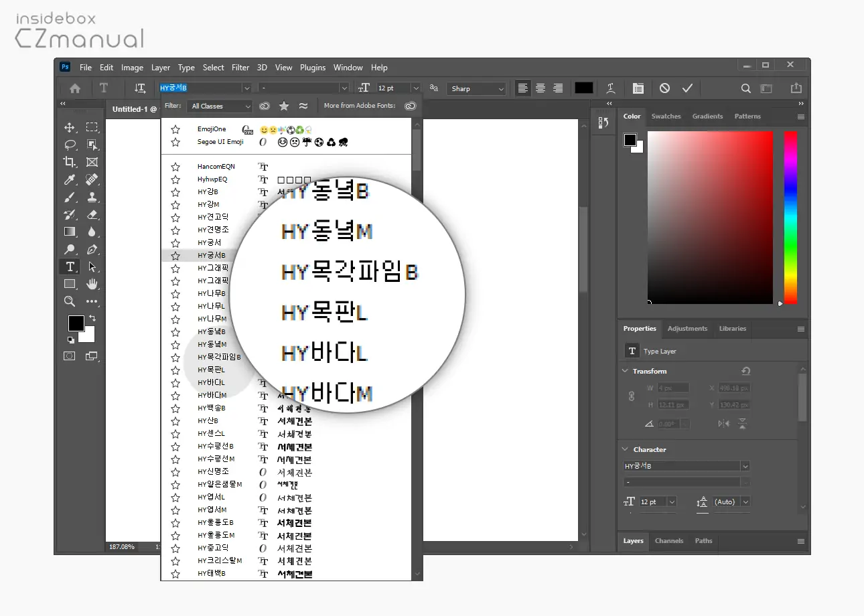Switch to the Gradients tab

[708, 116]
